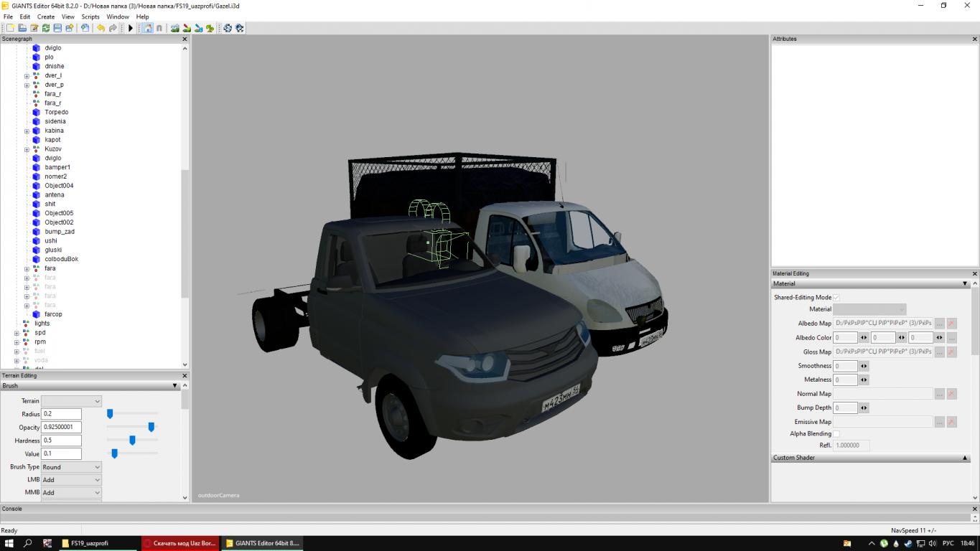The image size is (980, 551).
Task: Toggle the Alpha Blending checkbox
Action: [836, 434]
